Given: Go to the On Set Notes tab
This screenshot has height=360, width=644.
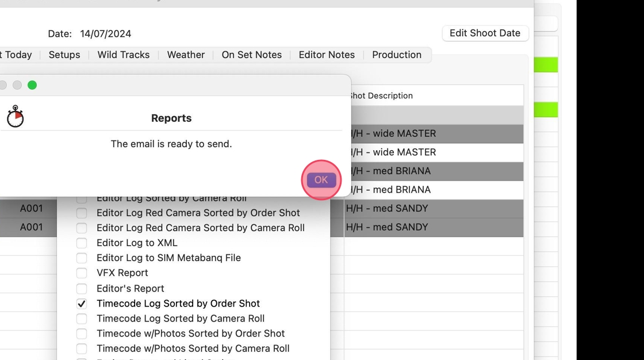Looking at the screenshot, I should 252,55.
